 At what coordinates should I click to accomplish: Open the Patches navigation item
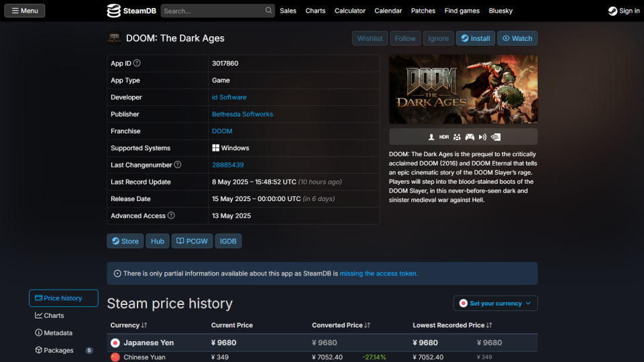(x=423, y=11)
